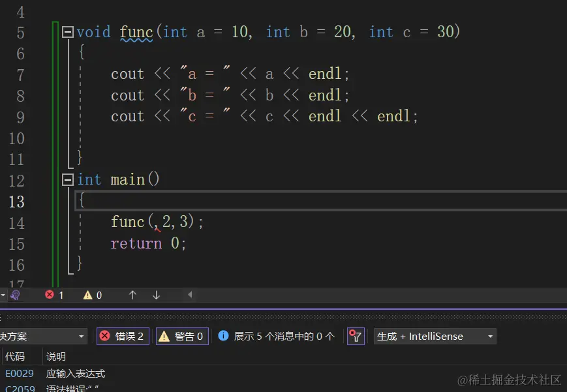Select the 应输入表达式 error description
The image size is (567, 392).
(x=76, y=373)
